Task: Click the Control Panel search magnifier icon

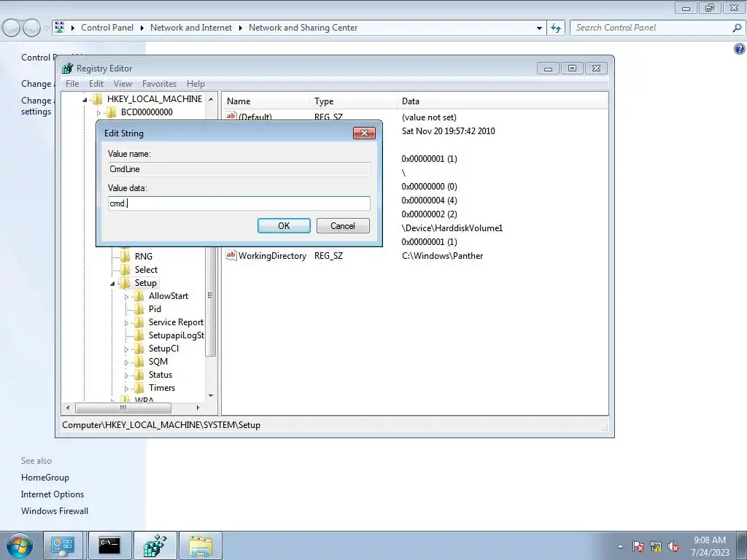Action: (737, 28)
